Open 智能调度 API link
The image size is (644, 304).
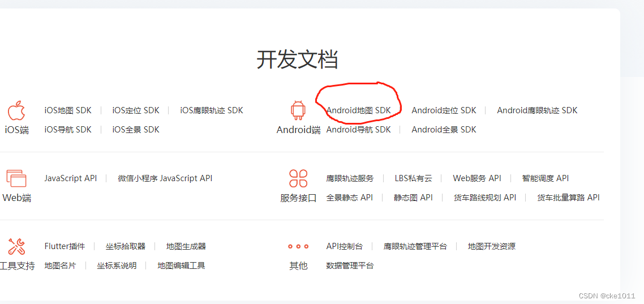(x=546, y=178)
